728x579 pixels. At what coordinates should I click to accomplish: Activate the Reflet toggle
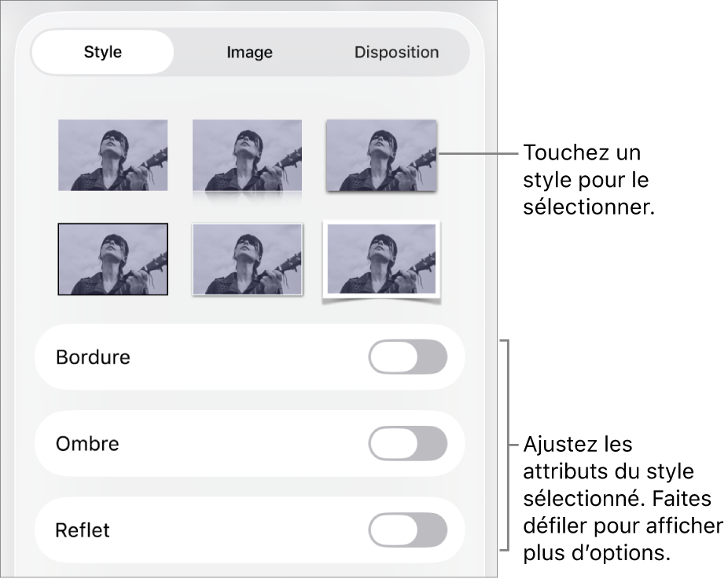pyautogui.click(x=408, y=530)
